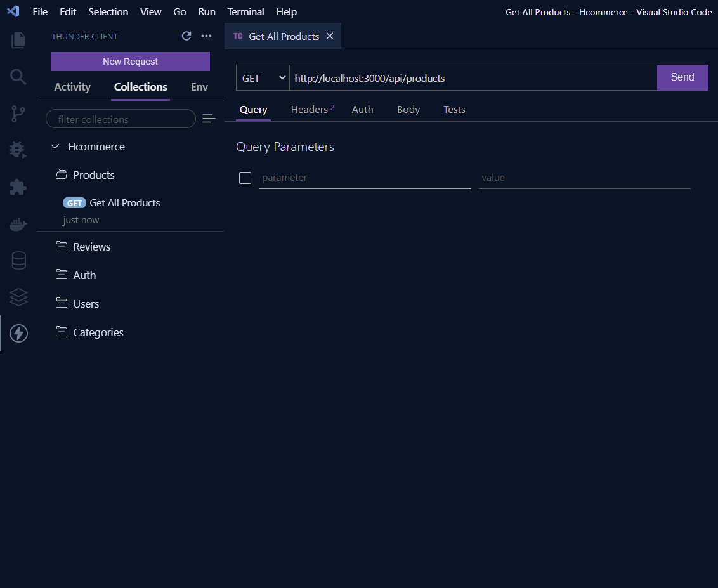Open the collections sort filter menu
The width and height of the screenshot is (718, 588).
tap(209, 119)
